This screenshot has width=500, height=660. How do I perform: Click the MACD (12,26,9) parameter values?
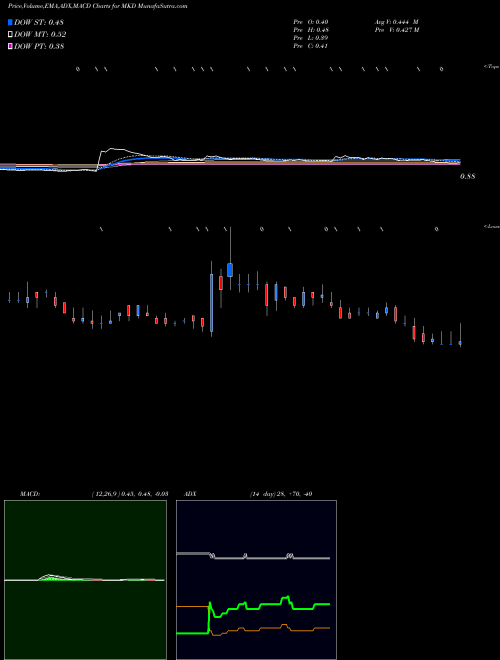(x=130, y=494)
